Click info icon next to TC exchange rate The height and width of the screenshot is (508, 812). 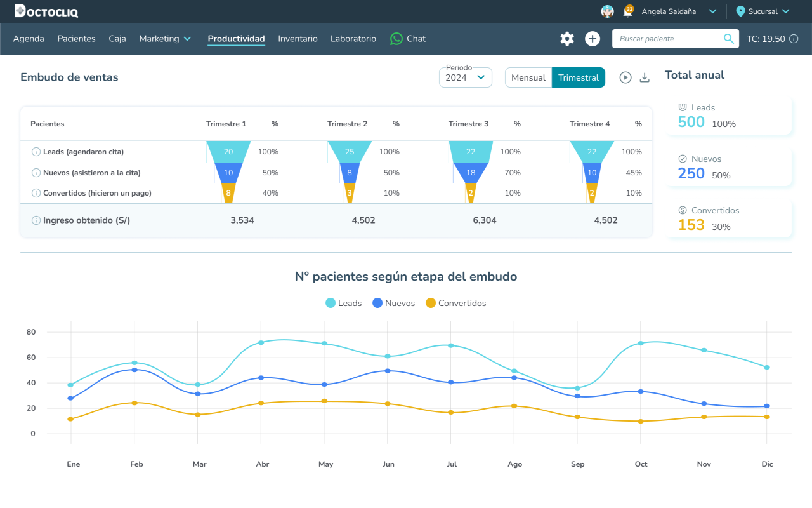click(794, 39)
